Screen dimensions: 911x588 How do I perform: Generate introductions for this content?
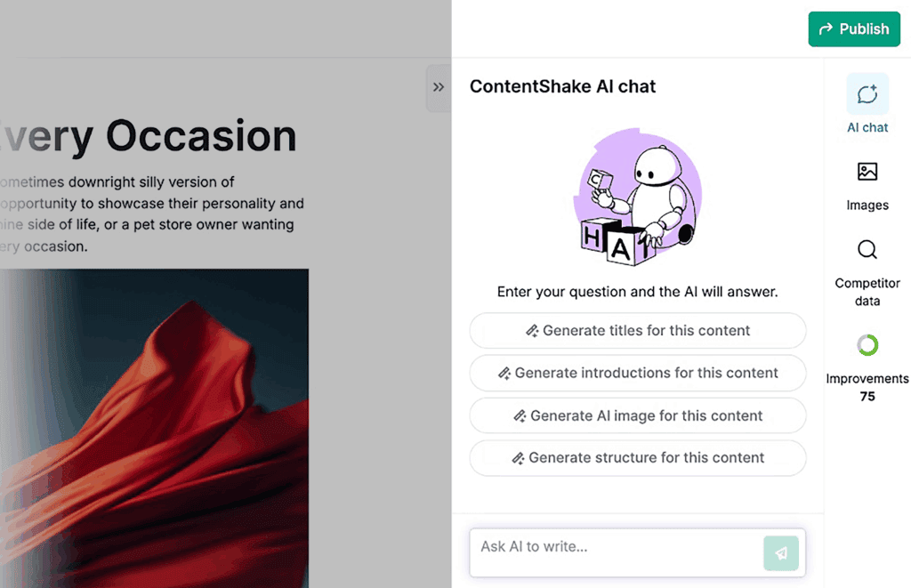(637, 373)
